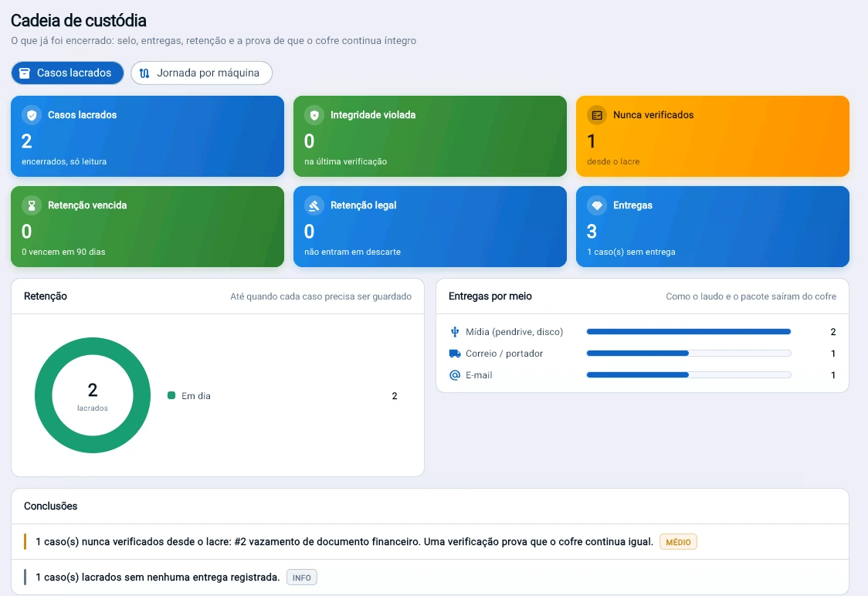Click the 'lacrados' label inside the donut
This screenshot has height=596, width=868.
click(93, 408)
